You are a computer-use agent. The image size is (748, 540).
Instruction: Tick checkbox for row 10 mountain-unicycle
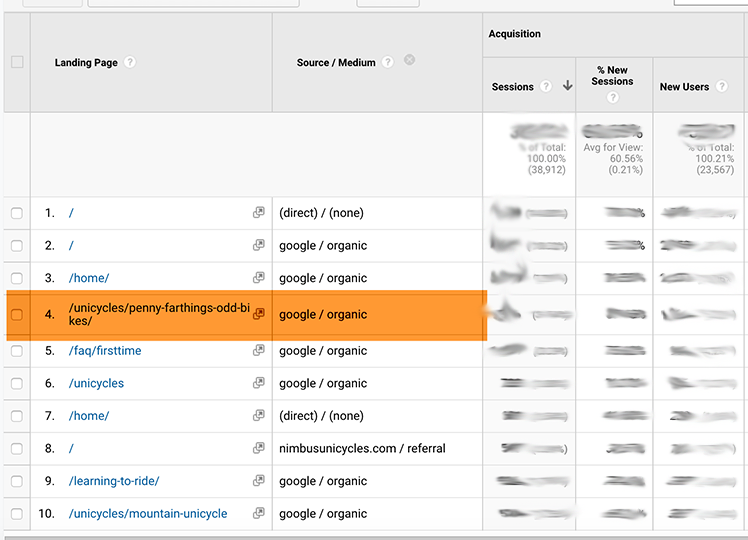(x=17, y=514)
